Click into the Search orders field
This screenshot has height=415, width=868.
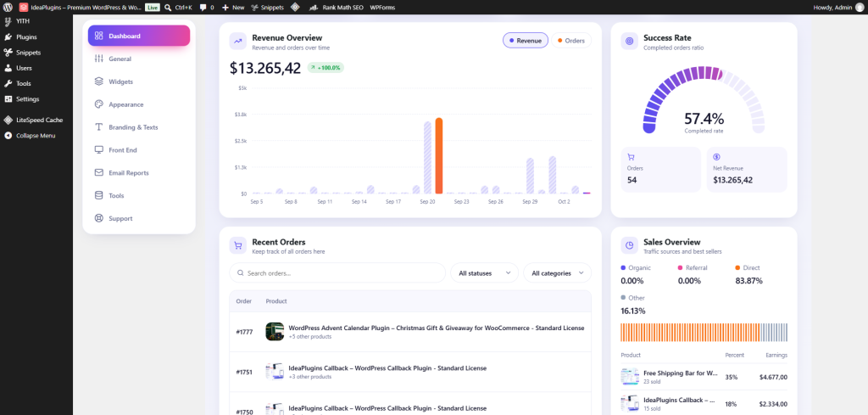point(337,272)
